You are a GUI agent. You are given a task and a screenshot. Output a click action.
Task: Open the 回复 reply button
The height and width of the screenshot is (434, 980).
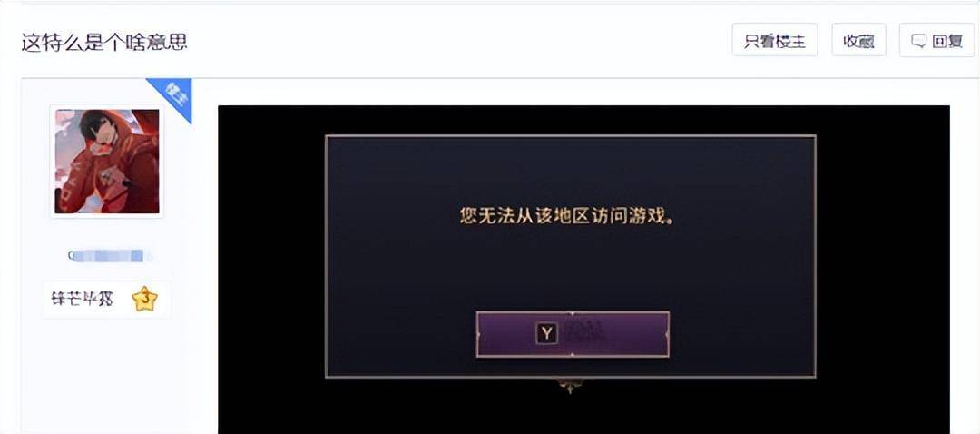936,40
